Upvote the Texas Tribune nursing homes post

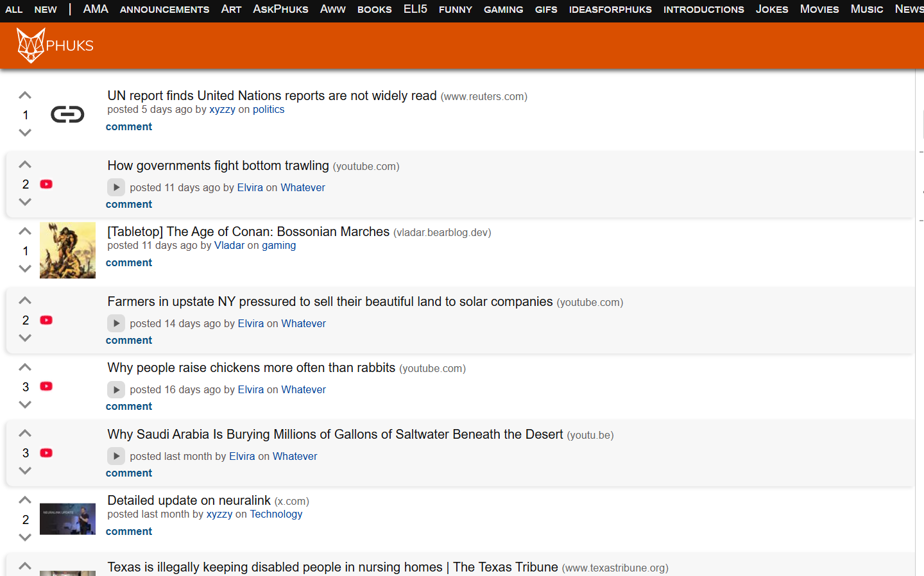click(25, 566)
